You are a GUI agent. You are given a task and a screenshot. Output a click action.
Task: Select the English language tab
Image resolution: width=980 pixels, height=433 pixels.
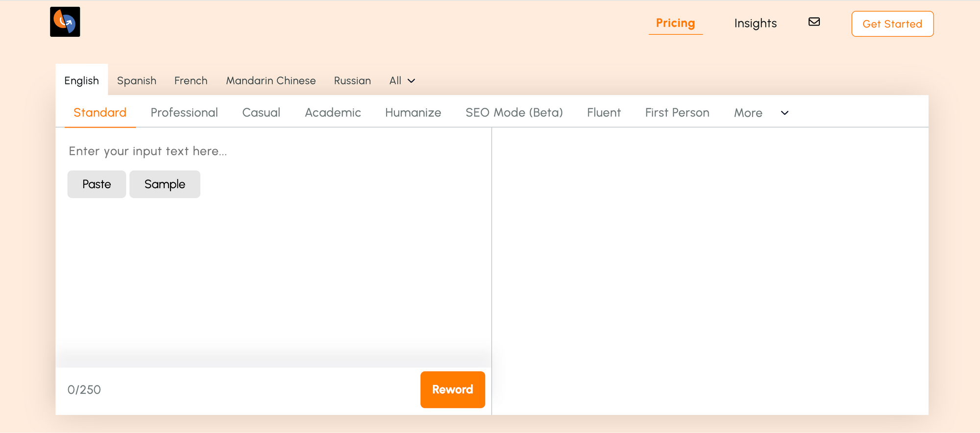[x=81, y=81]
